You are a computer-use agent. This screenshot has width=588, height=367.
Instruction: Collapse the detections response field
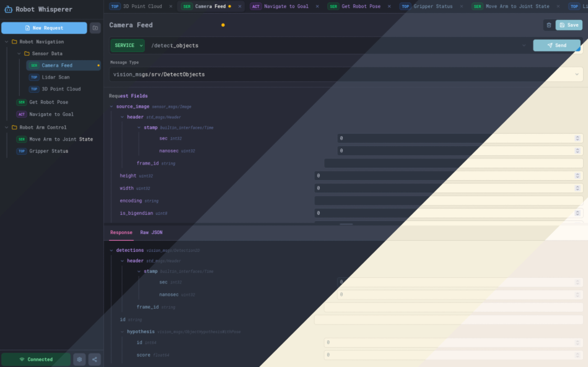tap(112, 251)
